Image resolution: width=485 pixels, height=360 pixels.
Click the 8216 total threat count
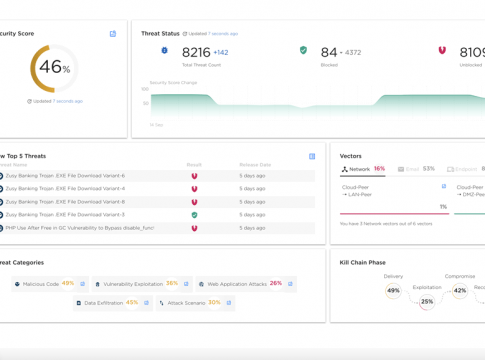tap(196, 52)
